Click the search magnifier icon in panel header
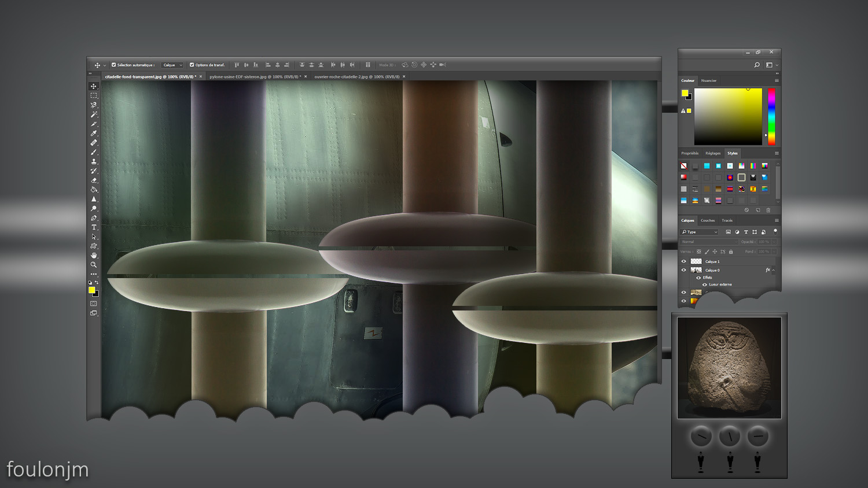868x488 pixels. click(x=757, y=65)
